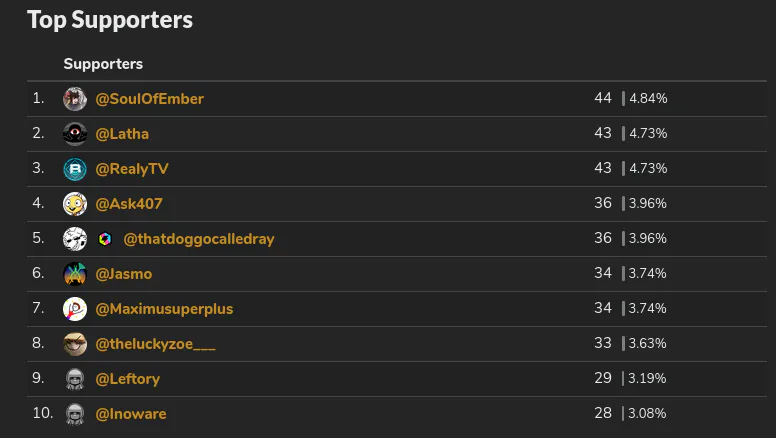Viewport: 776px width, 438px height.
Task: Click Inoware's default gray avatar
Action: point(75,414)
